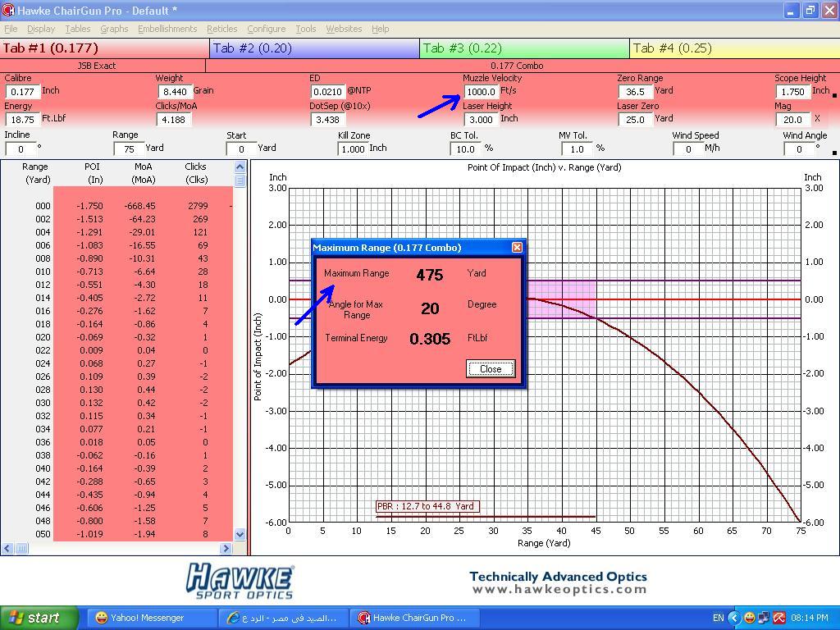Close the Maximum Range dialog via X icon

click(x=517, y=247)
